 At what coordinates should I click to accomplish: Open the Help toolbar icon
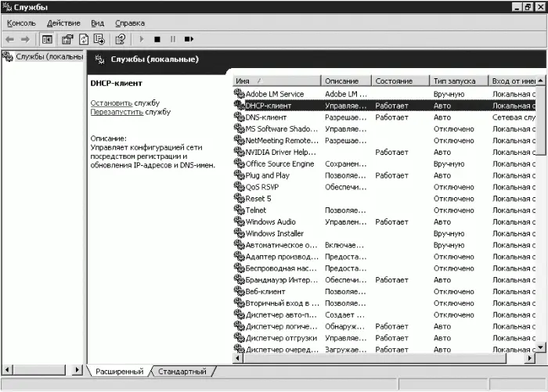pos(121,39)
